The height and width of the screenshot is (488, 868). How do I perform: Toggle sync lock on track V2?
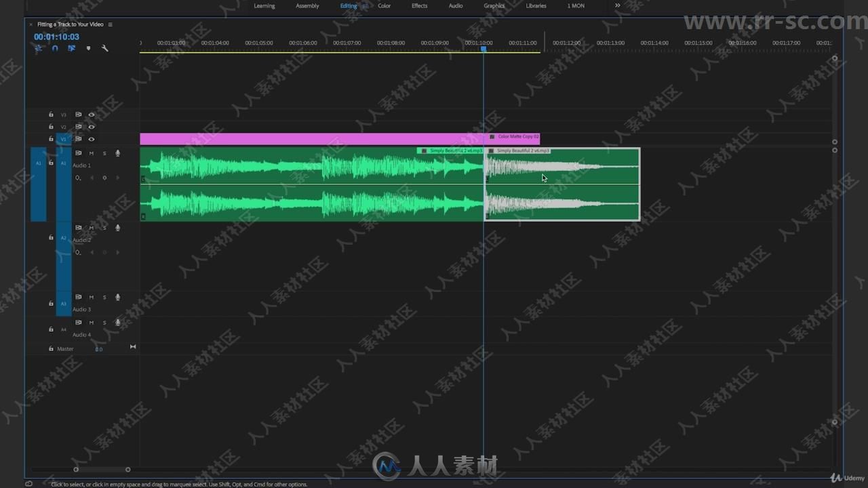(x=78, y=127)
